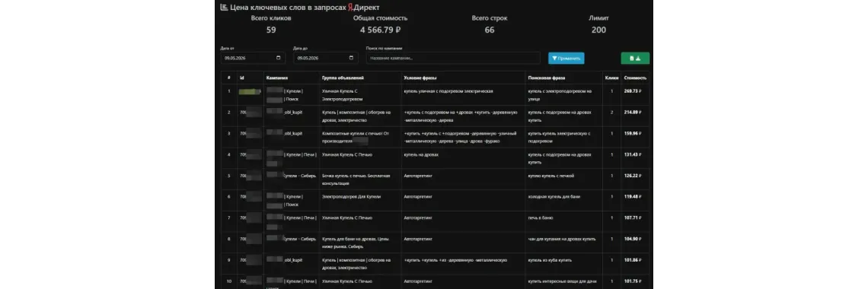Click the '#' column header
Screen dimensions: 868x289
(x=228, y=78)
